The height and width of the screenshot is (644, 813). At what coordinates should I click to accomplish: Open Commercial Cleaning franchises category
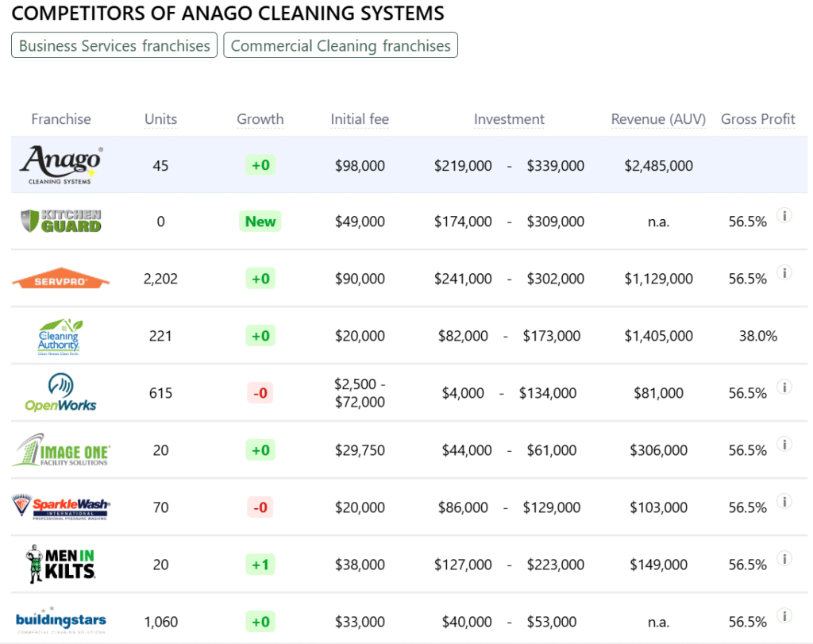tap(341, 45)
